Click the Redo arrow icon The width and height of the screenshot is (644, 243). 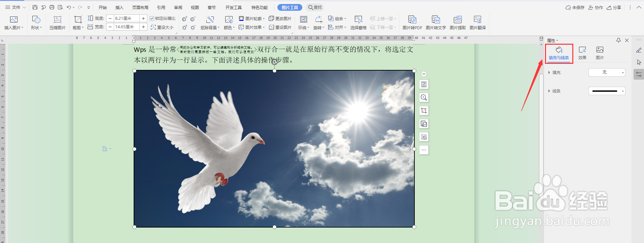80,7
